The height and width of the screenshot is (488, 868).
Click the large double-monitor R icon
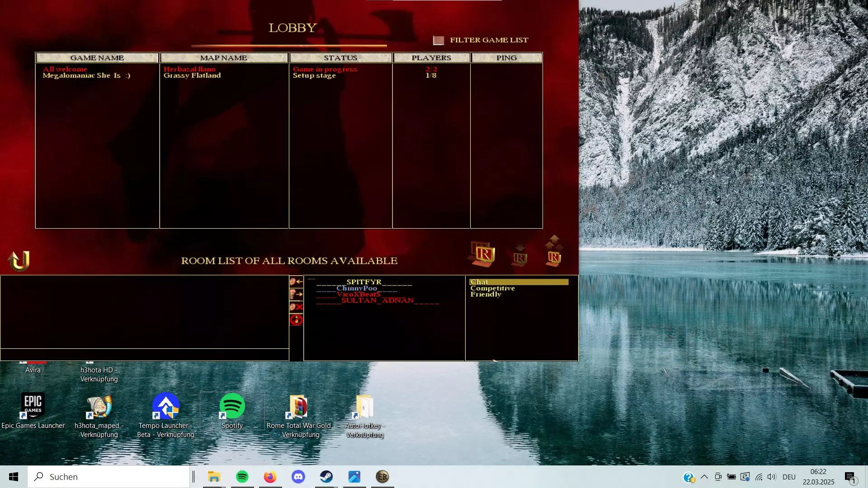pyautogui.click(x=482, y=253)
